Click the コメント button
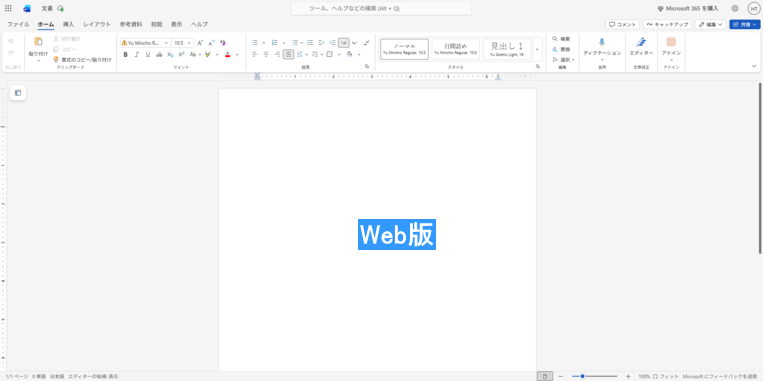Viewport: 763px width, 381px height. (x=622, y=24)
